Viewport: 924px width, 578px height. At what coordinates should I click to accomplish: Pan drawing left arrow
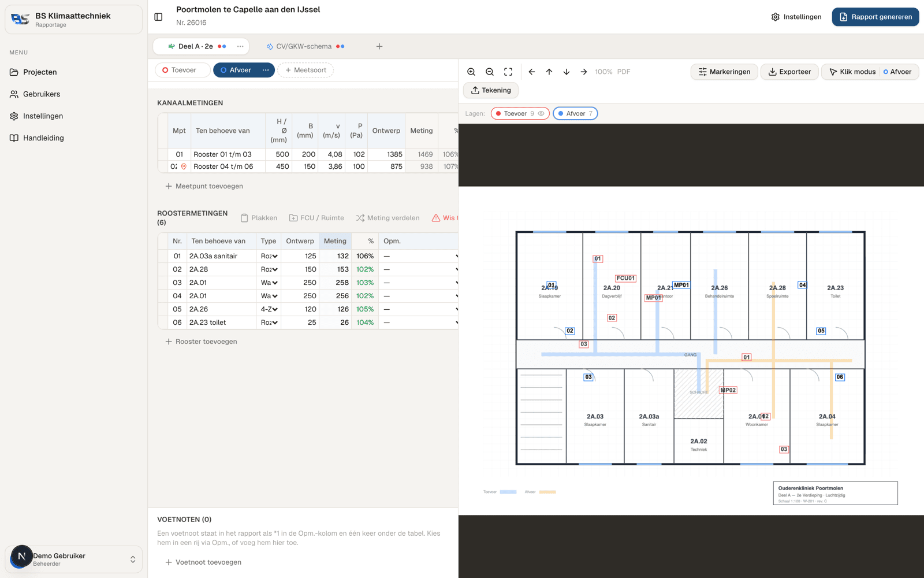[x=532, y=72]
